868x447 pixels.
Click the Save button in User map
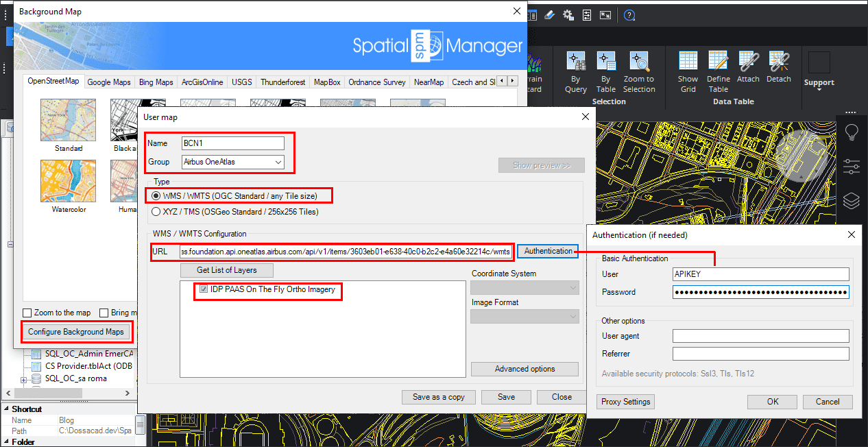pos(507,397)
